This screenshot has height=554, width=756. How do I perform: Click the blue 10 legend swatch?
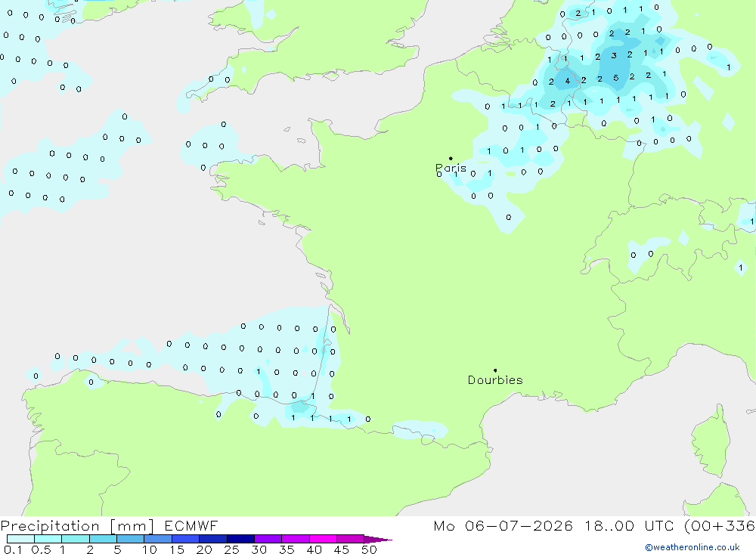[x=158, y=539]
